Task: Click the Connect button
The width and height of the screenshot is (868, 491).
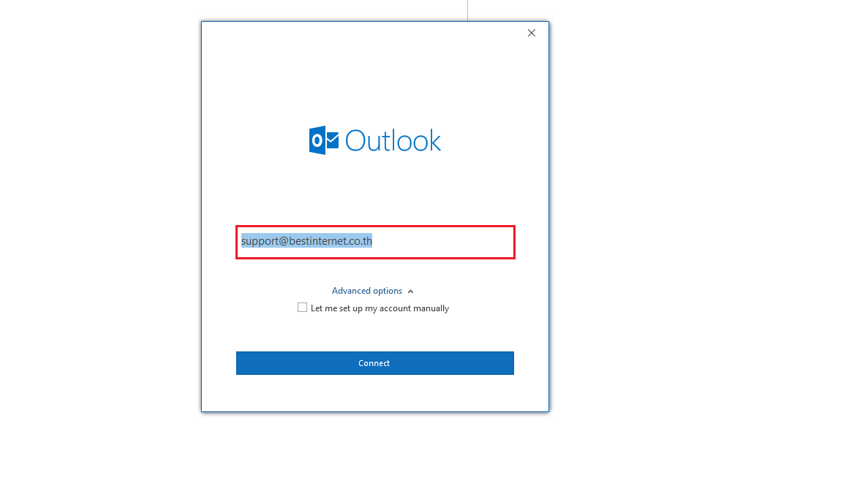Action: 374,363
